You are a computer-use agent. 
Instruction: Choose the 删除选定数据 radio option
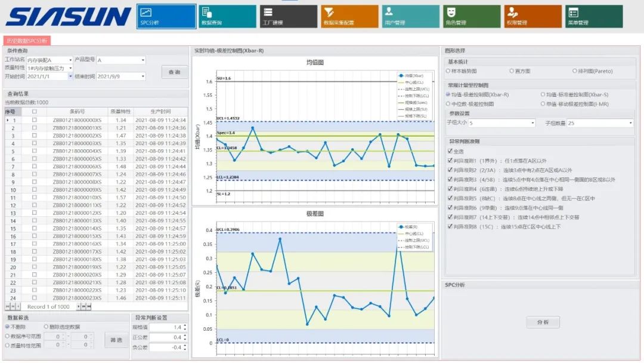click(46, 327)
